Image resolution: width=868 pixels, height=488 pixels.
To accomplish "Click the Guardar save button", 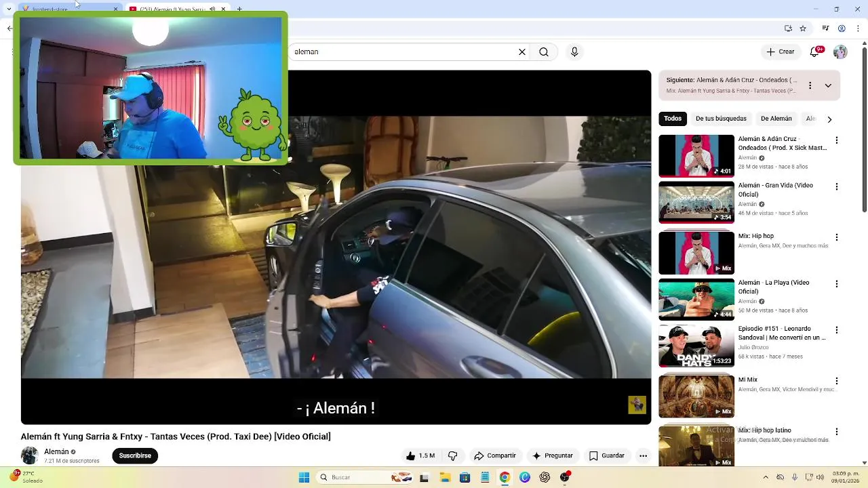I will tap(606, 455).
